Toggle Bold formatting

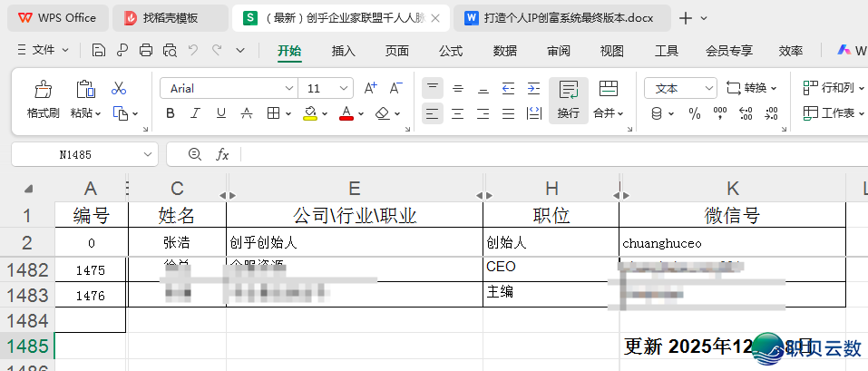(x=171, y=113)
